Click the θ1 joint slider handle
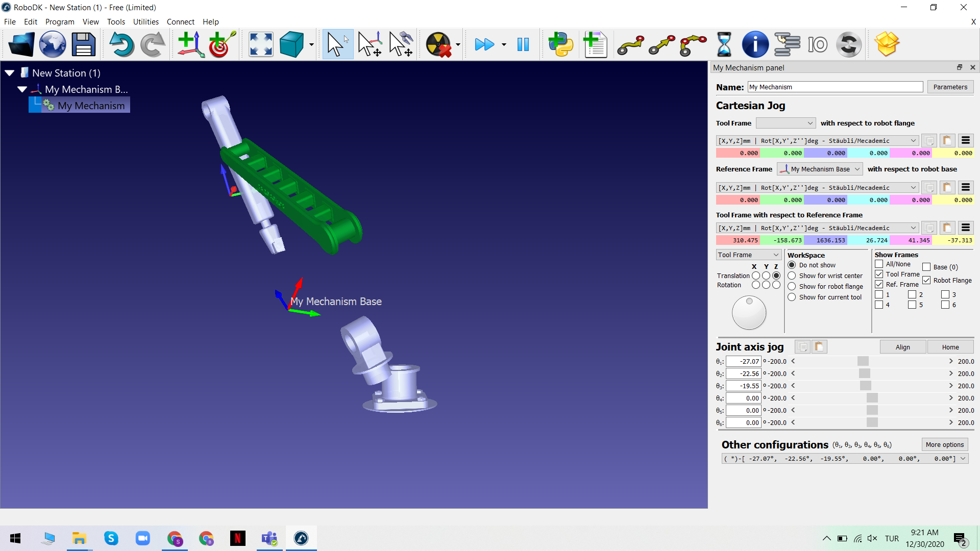The height and width of the screenshot is (551, 980). point(863,361)
